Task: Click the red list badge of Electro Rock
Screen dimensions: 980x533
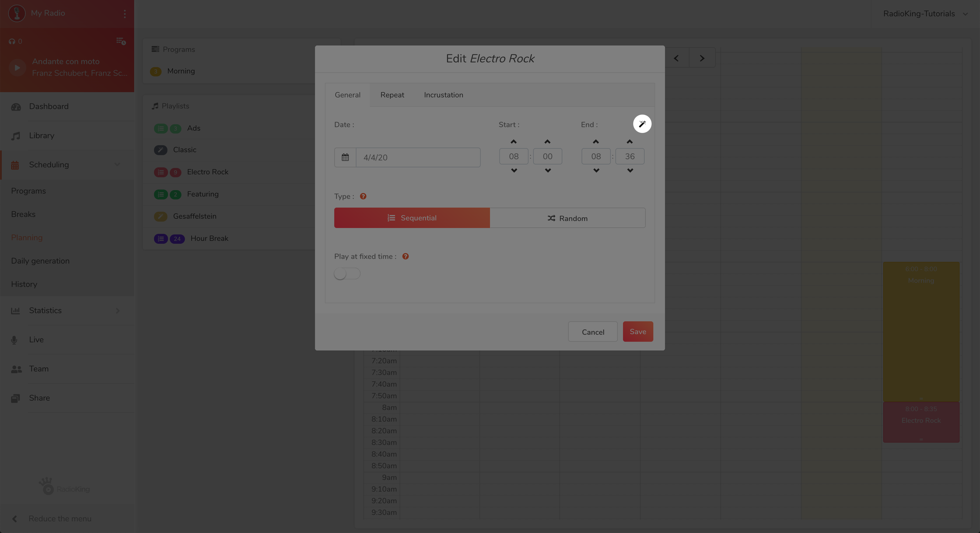Action: (x=160, y=172)
